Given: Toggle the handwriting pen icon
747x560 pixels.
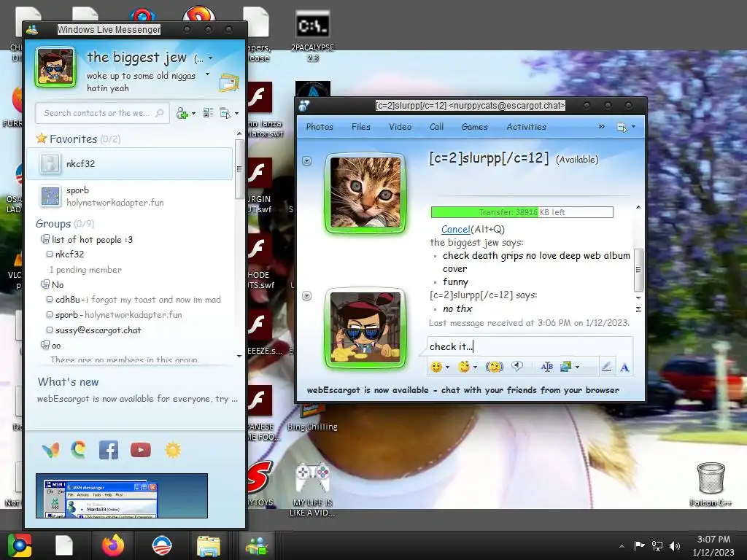Looking at the screenshot, I should click(x=606, y=367).
